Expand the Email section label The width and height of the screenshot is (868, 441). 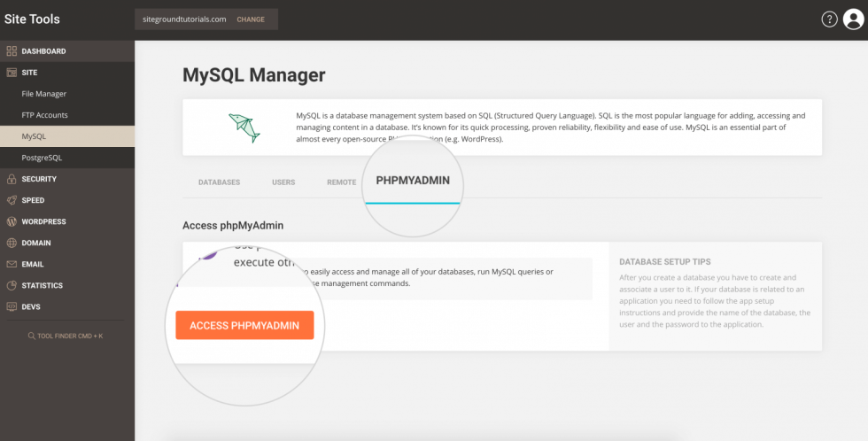33,265
